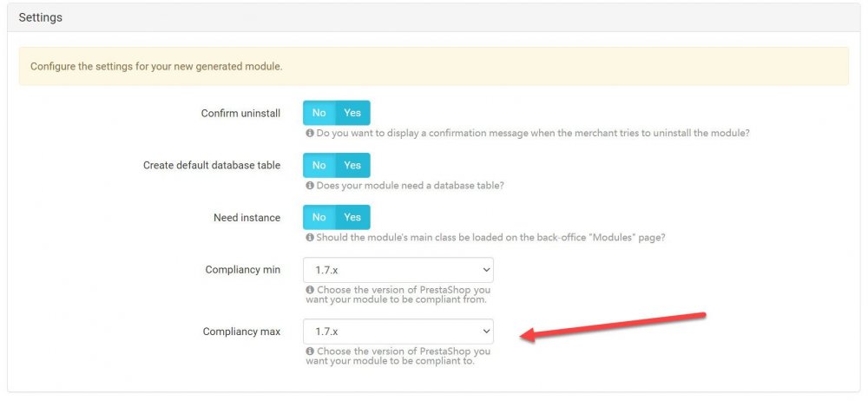Choose Yes for Create default database table
This screenshot has height=401, width=868.
[352, 165]
